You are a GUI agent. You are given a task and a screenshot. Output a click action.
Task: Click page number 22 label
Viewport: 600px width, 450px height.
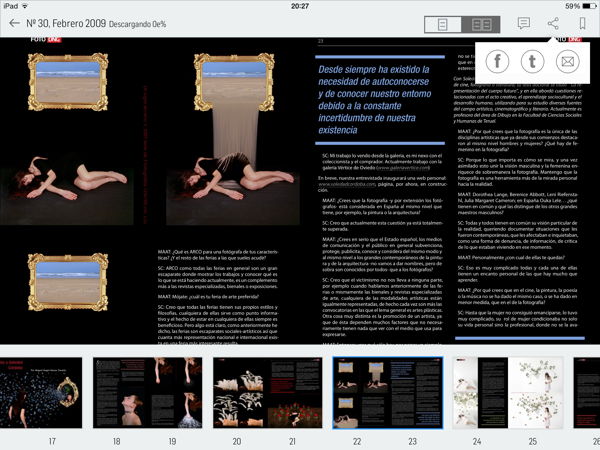pos(357,441)
